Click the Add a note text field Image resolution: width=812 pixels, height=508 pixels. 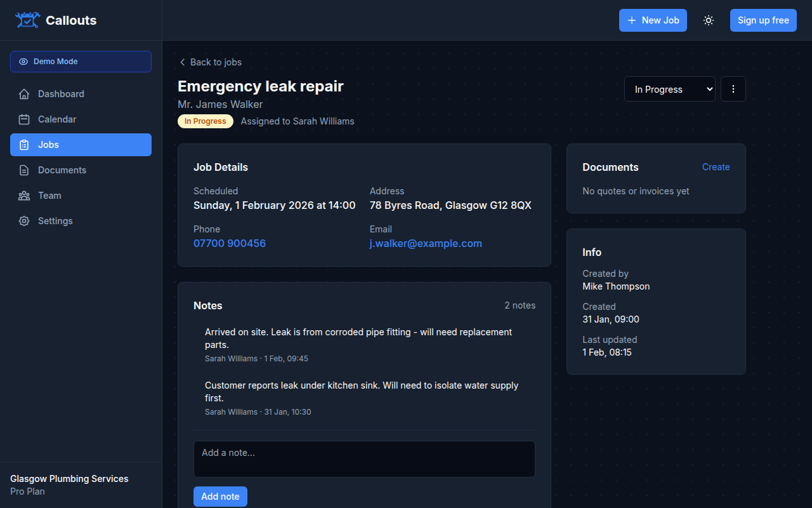[364, 458]
